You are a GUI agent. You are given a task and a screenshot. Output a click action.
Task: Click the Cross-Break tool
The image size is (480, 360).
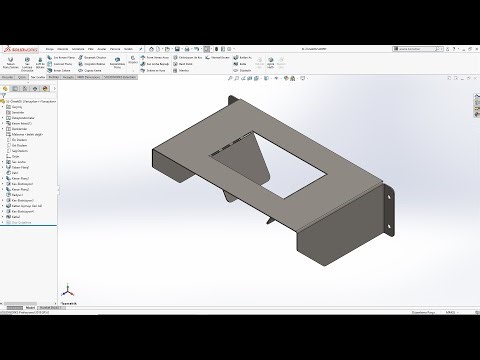click(x=90, y=70)
